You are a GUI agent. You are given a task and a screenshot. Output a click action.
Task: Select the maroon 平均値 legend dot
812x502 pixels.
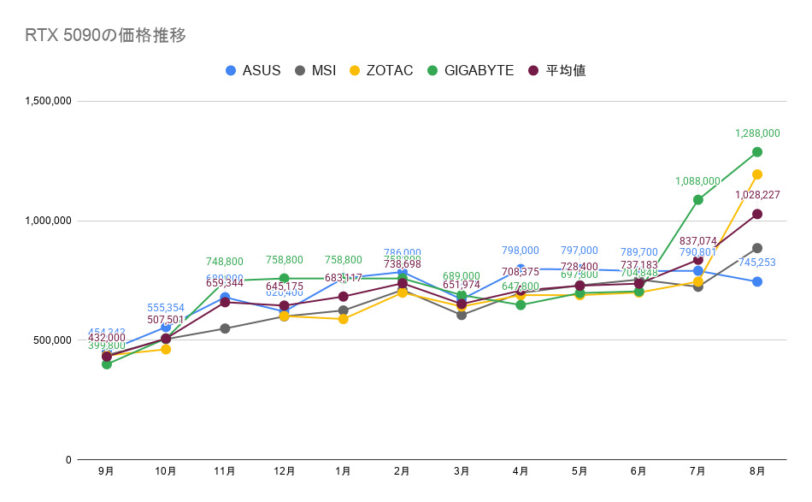(534, 70)
